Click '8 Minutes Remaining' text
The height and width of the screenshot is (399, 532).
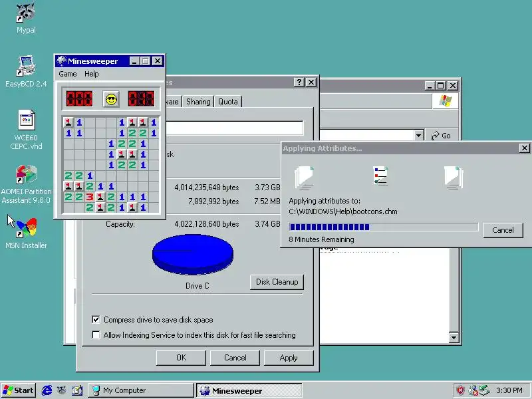point(321,239)
